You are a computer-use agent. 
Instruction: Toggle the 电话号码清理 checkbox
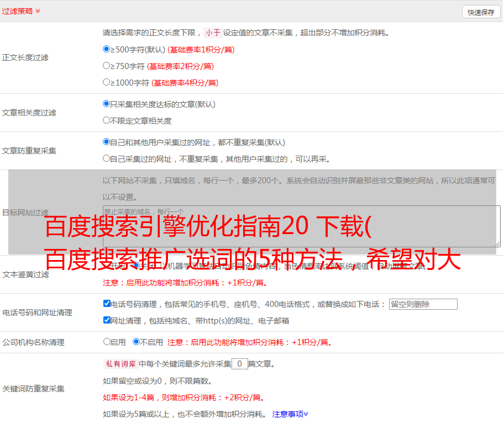pyautogui.click(x=107, y=304)
